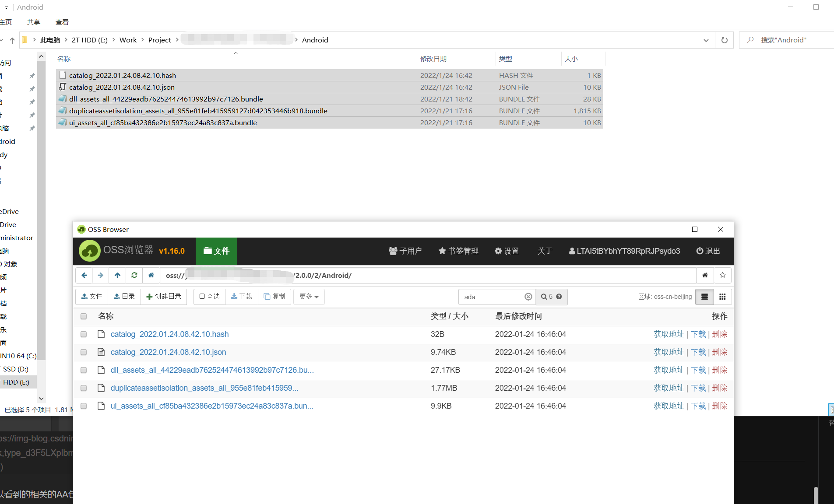Viewport: 834px width, 504px height.
Task: Switch to the 共享 ribbon tab
Action: [33, 21]
